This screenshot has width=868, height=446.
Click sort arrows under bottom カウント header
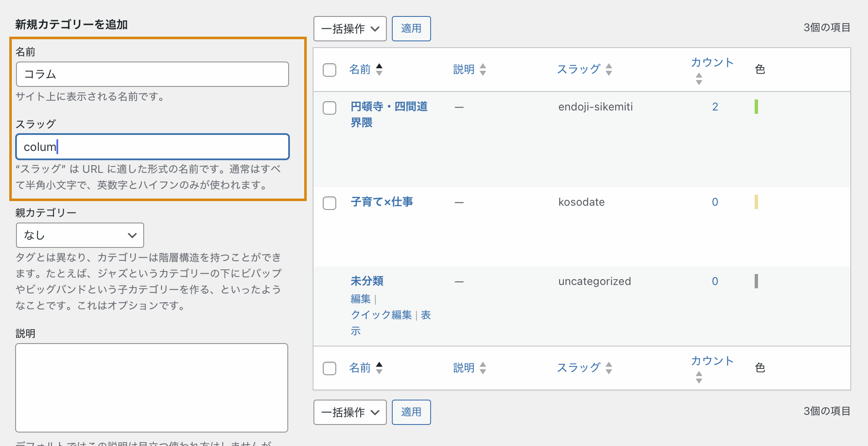pos(699,377)
